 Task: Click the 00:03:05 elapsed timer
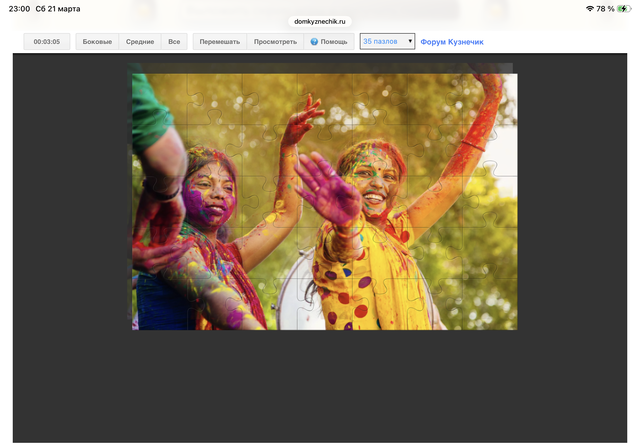(x=47, y=42)
